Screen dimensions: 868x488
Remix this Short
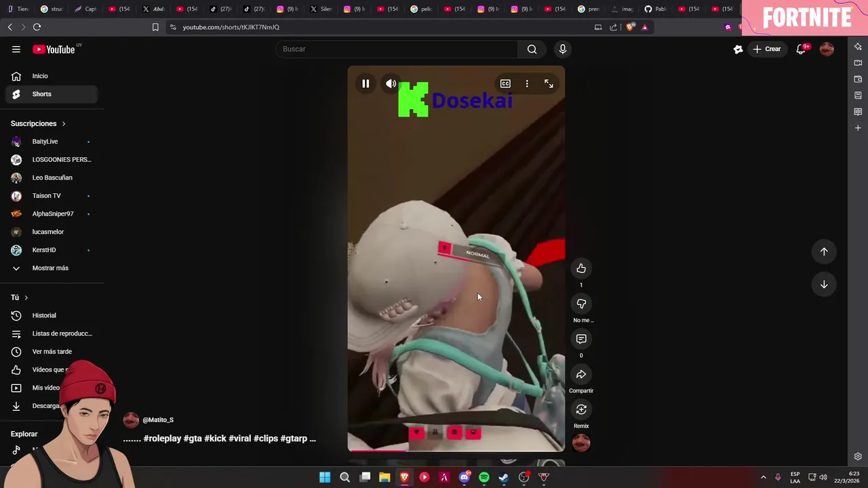click(x=581, y=409)
